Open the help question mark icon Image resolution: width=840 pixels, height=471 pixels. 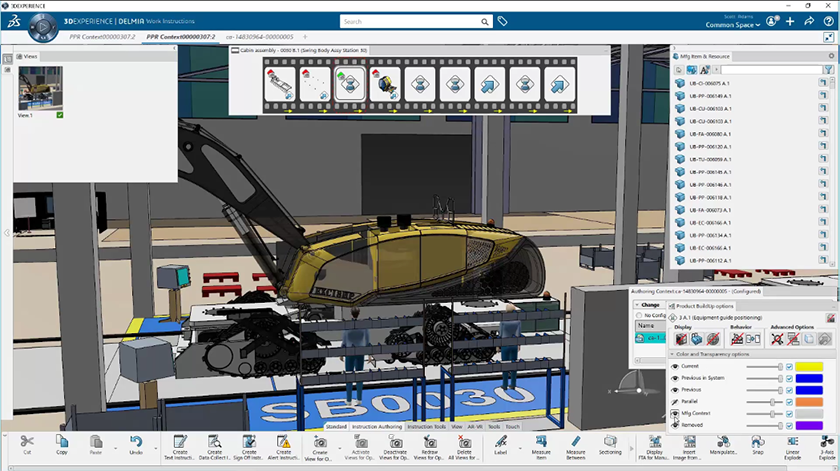[x=828, y=21]
